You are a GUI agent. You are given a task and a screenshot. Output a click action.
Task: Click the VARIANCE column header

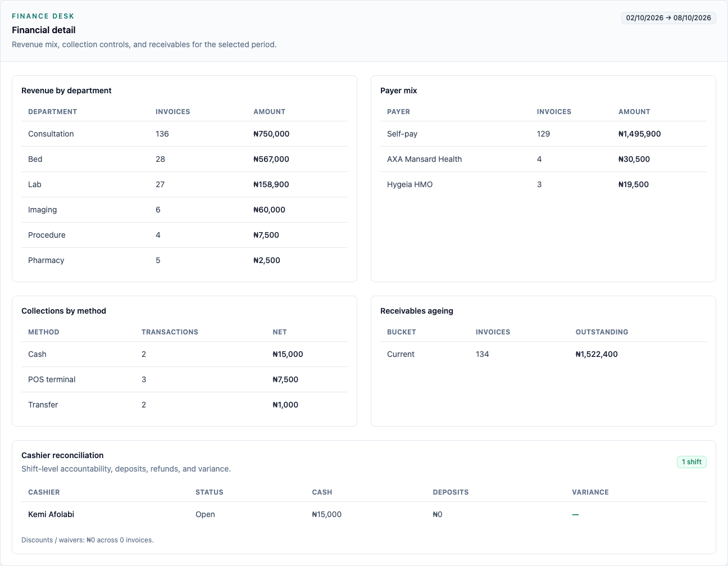[590, 492]
